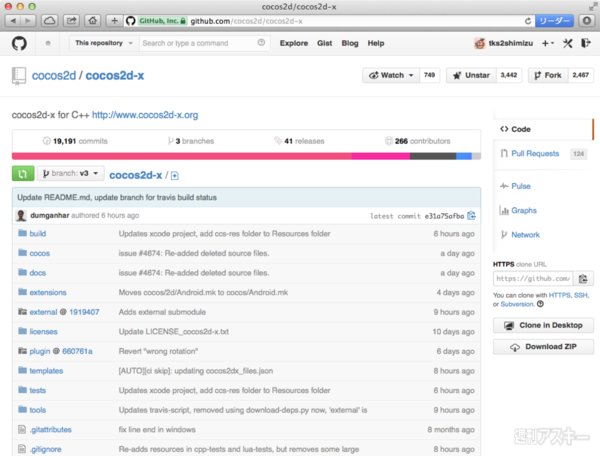Click the HTTPS clone URL field
Image resolution: width=600 pixels, height=456 pixels.
coord(533,278)
